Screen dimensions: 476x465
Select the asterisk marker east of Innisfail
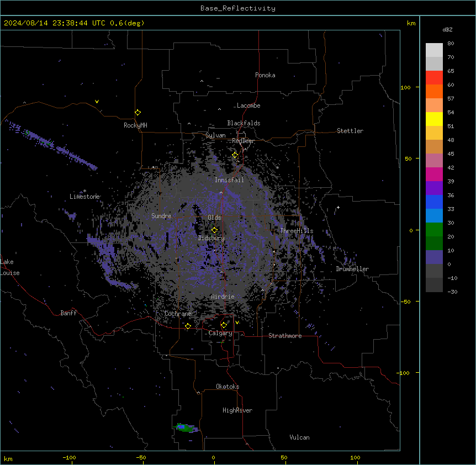click(277, 167)
